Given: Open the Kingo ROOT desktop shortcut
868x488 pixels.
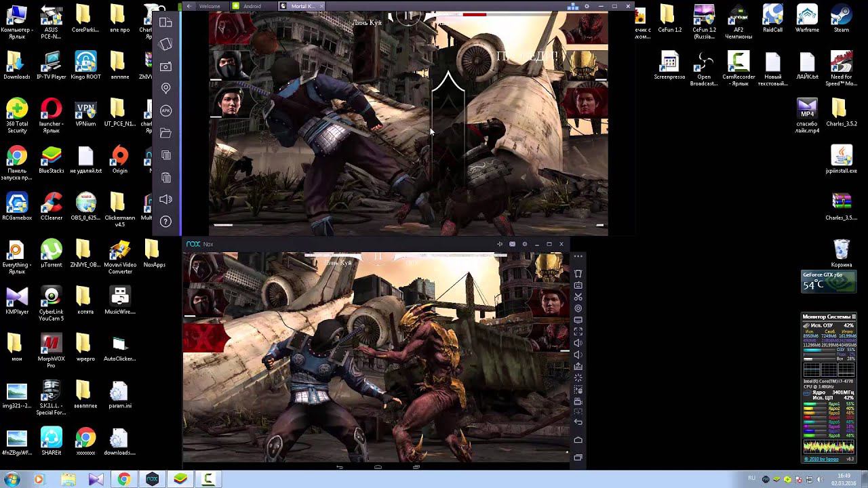Looking at the screenshot, I should 85,66.
